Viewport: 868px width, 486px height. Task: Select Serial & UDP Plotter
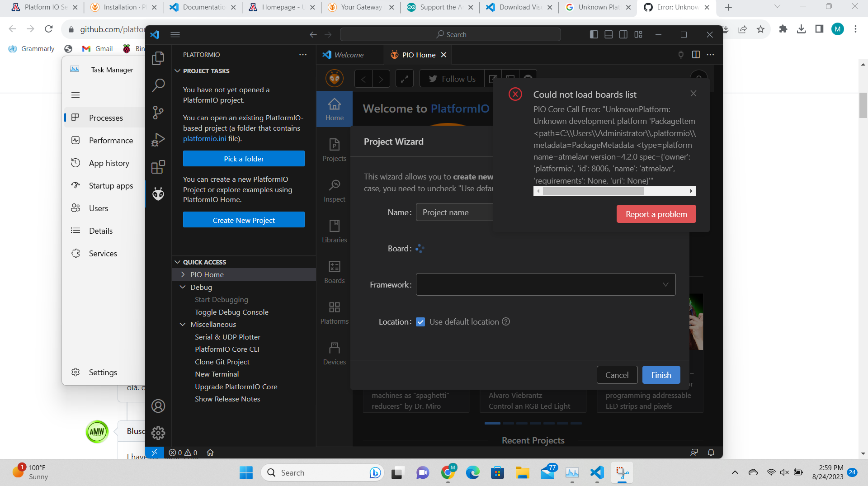pyautogui.click(x=227, y=337)
